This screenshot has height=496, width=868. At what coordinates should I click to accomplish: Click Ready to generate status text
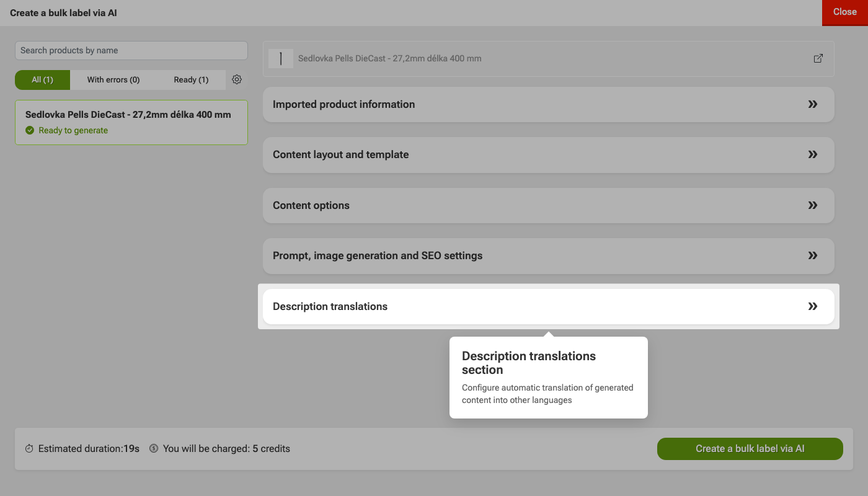(73, 130)
